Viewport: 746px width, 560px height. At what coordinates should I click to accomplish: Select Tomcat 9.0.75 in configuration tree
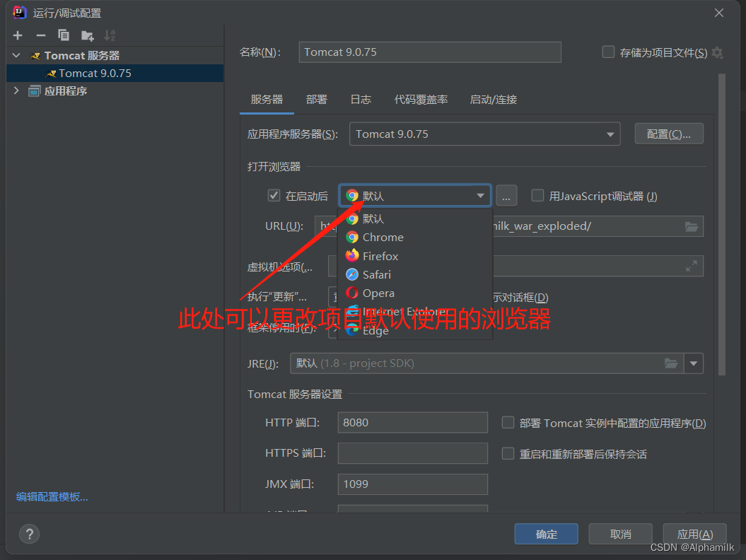coord(115,74)
